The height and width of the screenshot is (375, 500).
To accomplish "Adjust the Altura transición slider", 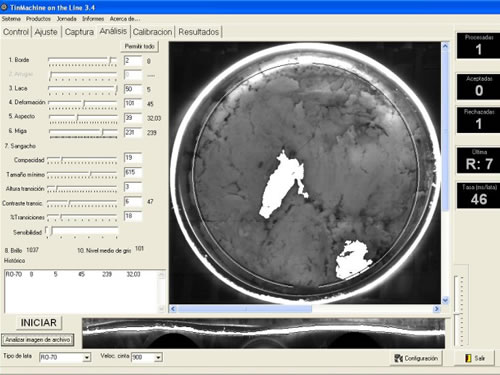I will 82,189.
